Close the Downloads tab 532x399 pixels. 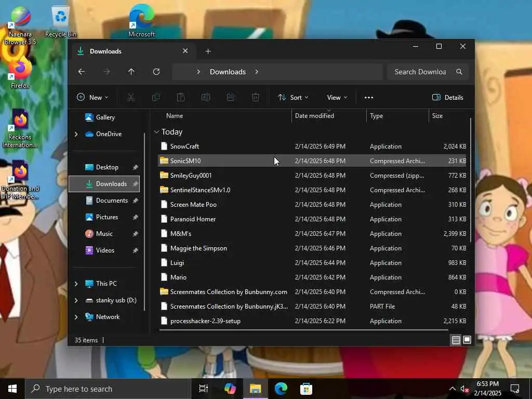tap(185, 51)
